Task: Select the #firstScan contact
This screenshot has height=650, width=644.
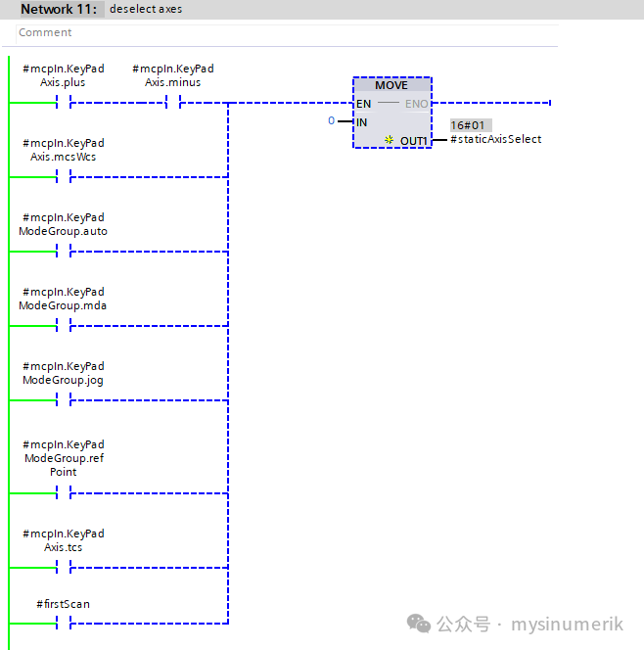Action: point(64,623)
